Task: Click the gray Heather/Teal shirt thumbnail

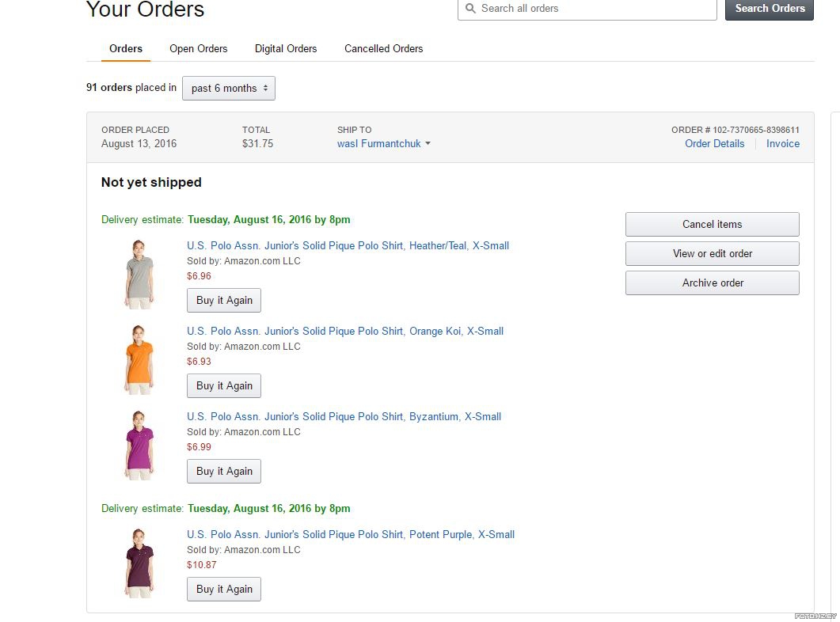Action: point(139,274)
